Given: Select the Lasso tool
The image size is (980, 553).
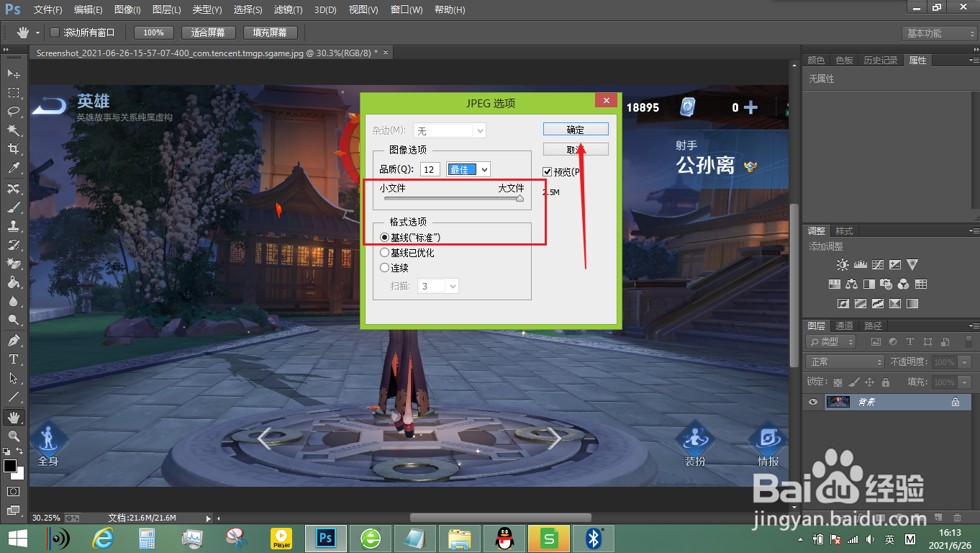Looking at the screenshot, I should pyautogui.click(x=14, y=111).
